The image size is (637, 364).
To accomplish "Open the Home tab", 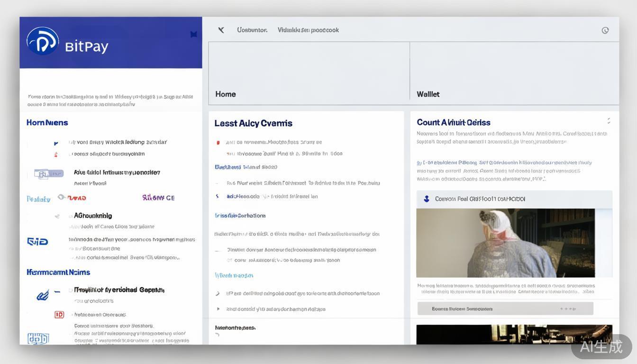I will click(x=226, y=94).
